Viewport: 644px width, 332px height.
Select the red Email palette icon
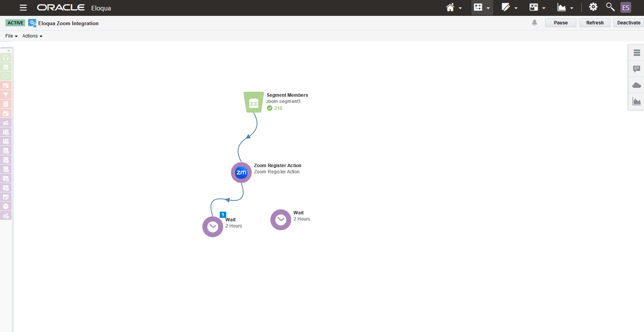tap(6, 86)
